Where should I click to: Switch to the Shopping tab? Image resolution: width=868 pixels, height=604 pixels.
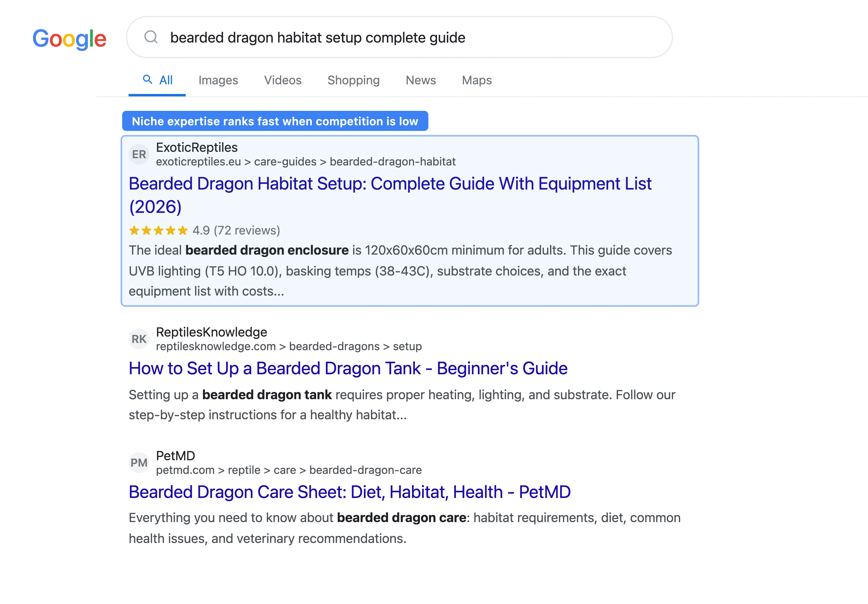pos(353,80)
